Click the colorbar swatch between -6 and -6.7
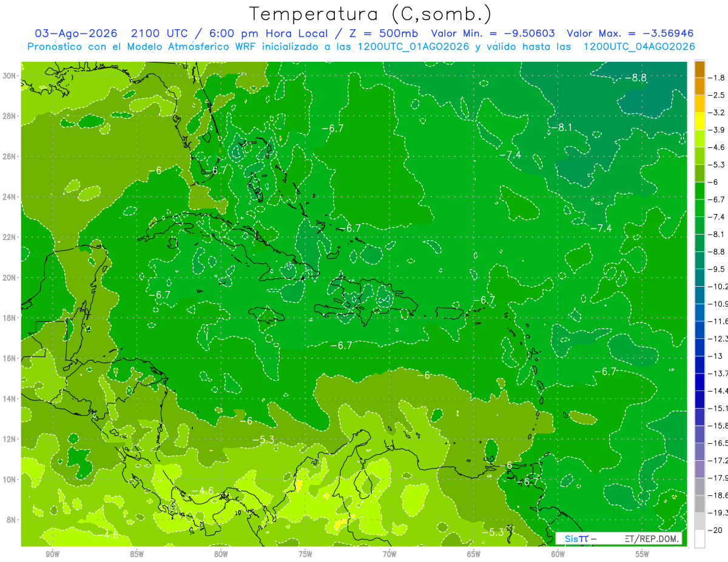728x562 pixels. [699, 191]
